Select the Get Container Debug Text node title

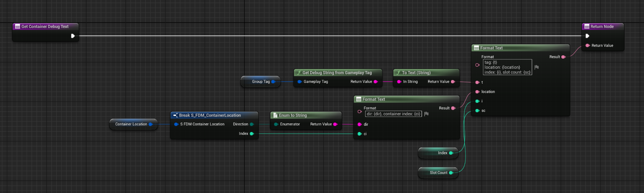click(x=45, y=27)
